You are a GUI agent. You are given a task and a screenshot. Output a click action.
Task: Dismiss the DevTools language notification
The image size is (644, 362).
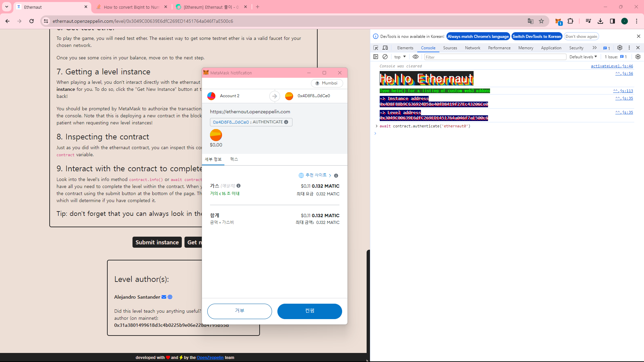click(638, 36)
